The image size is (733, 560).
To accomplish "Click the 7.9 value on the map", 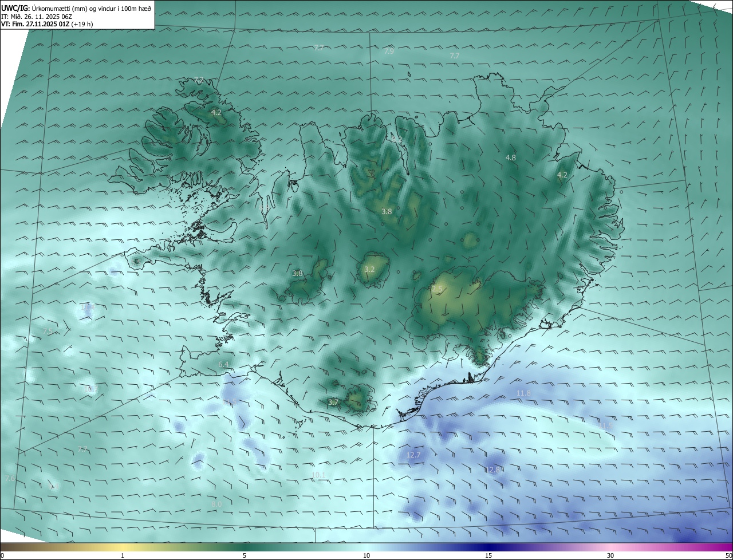I will [389, 52].
